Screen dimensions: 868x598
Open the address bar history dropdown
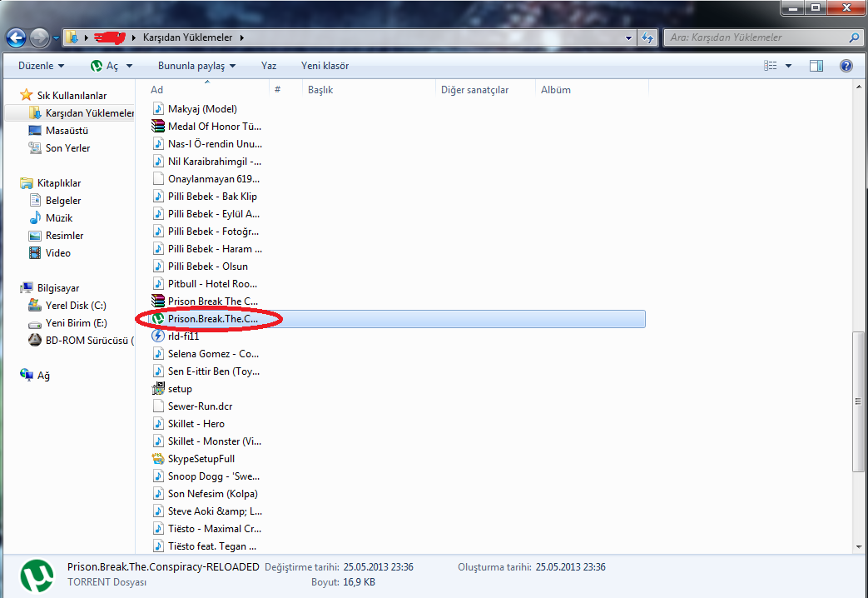click(629, 37)
